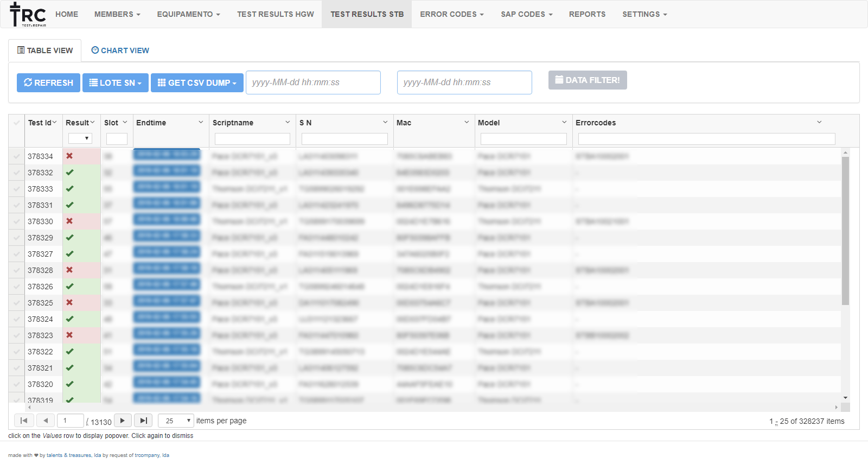Tick the checkbox for test 378334
The height and width of the screenshot is (464, 868).
coord(17,156)
